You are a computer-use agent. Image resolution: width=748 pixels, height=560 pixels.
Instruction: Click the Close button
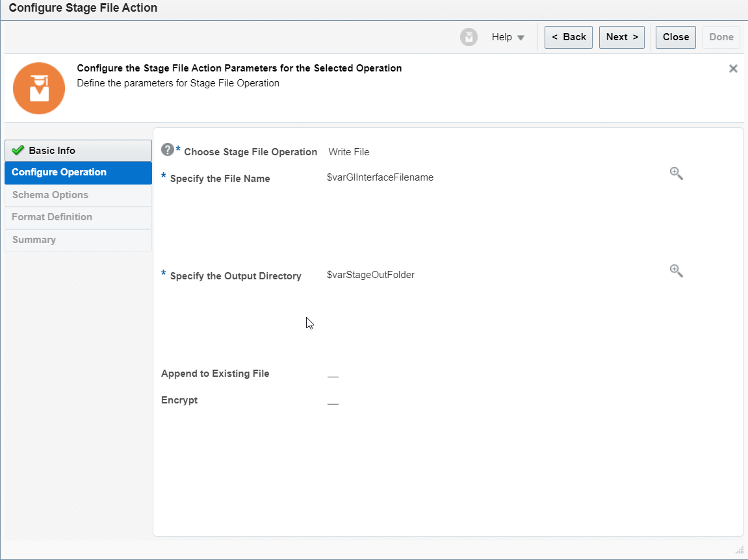675,37
